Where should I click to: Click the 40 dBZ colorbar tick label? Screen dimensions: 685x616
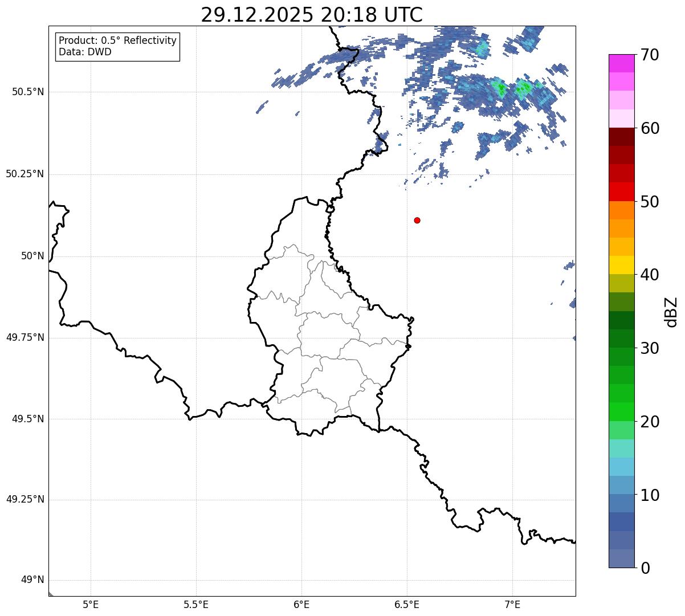650,275
